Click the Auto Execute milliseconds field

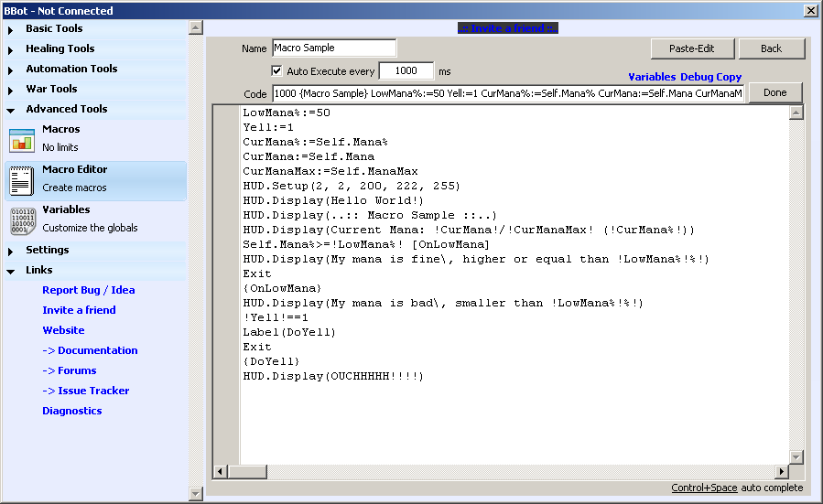pos(406,71)
